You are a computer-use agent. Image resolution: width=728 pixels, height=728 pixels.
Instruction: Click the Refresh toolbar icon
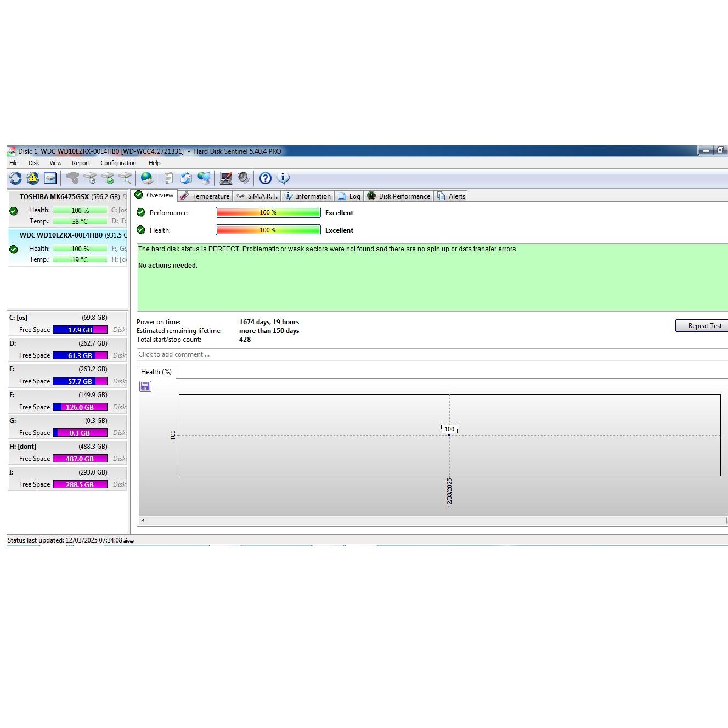[x=15, y=178]
